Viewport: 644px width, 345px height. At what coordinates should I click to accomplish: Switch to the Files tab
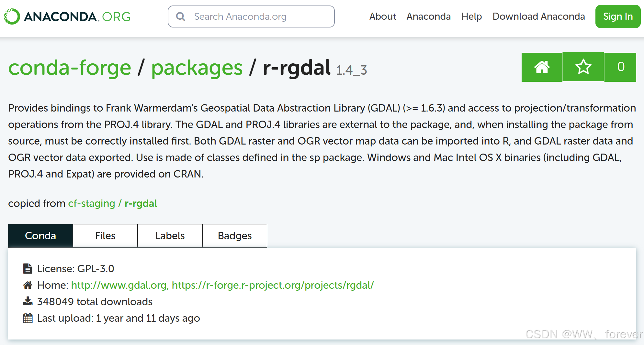click(x=105, y=236)
